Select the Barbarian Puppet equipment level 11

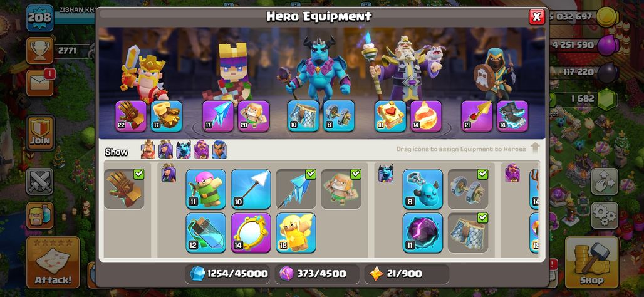[205, 189]
